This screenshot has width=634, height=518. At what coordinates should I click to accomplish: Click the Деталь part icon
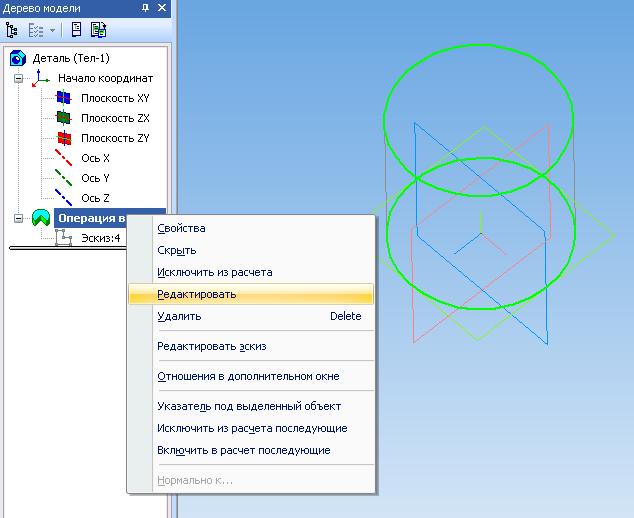click(17, 58)
